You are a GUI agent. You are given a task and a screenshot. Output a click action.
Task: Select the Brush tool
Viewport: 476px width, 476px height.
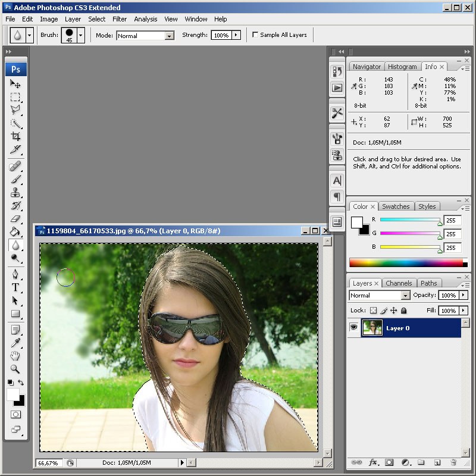click(15, 179)
